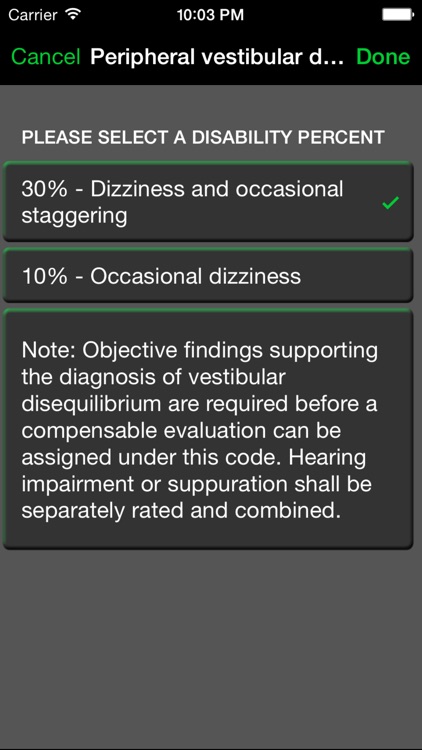Select 30% Dizziness and occasional staggering
Image resolution: width=422 pixels, height=750 pixels.
208,202
